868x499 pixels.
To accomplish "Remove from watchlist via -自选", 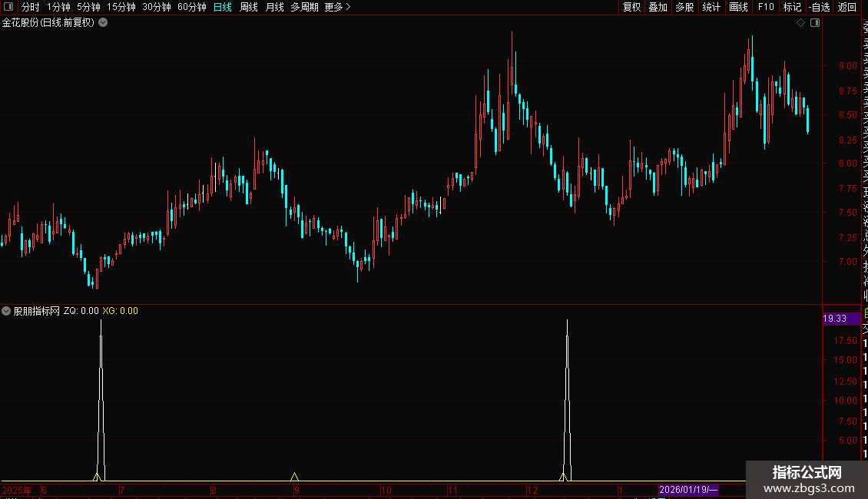I will pos(820,7).
